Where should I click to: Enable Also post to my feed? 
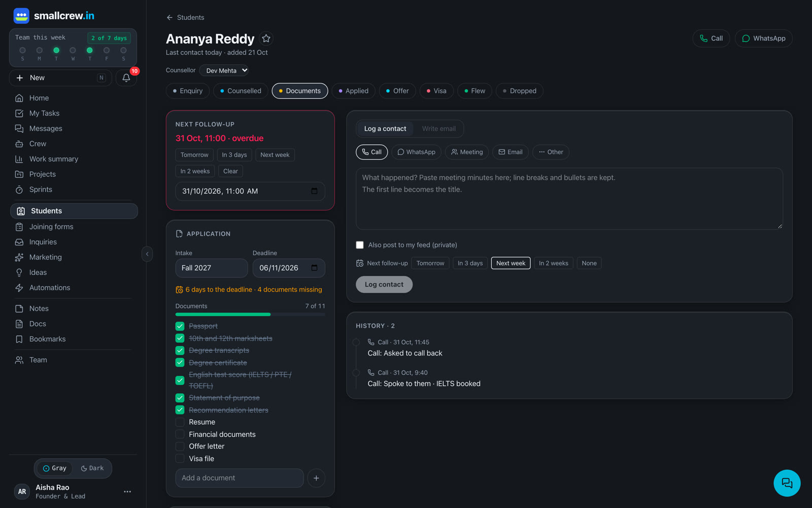pos(360,245)
